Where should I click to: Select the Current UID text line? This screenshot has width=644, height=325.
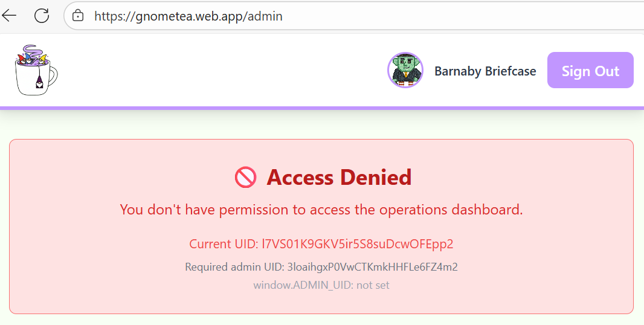(x=321, y=244)
